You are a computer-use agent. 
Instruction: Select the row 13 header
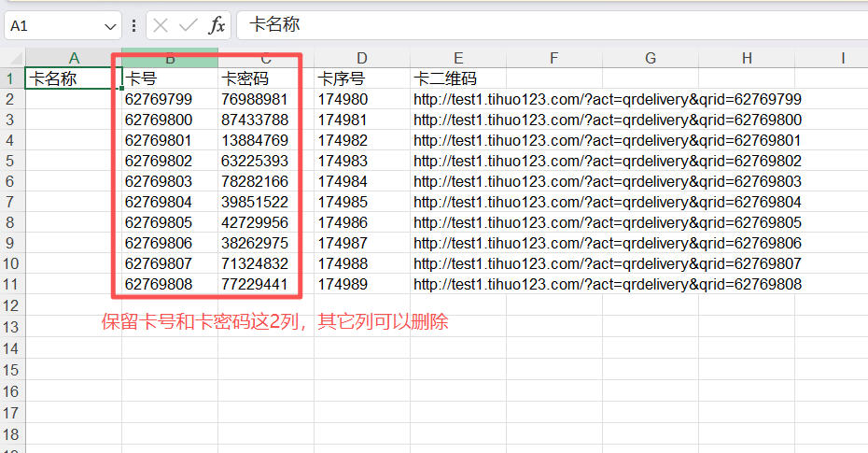pos(11,326)
